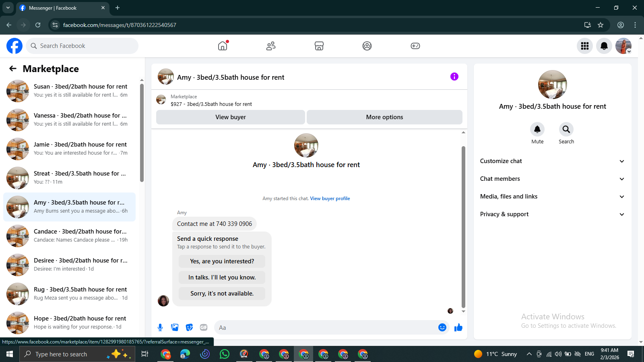644x362 pixels.
Task: Open the Gaming controller icon
Action: click(x=415, y=46)
